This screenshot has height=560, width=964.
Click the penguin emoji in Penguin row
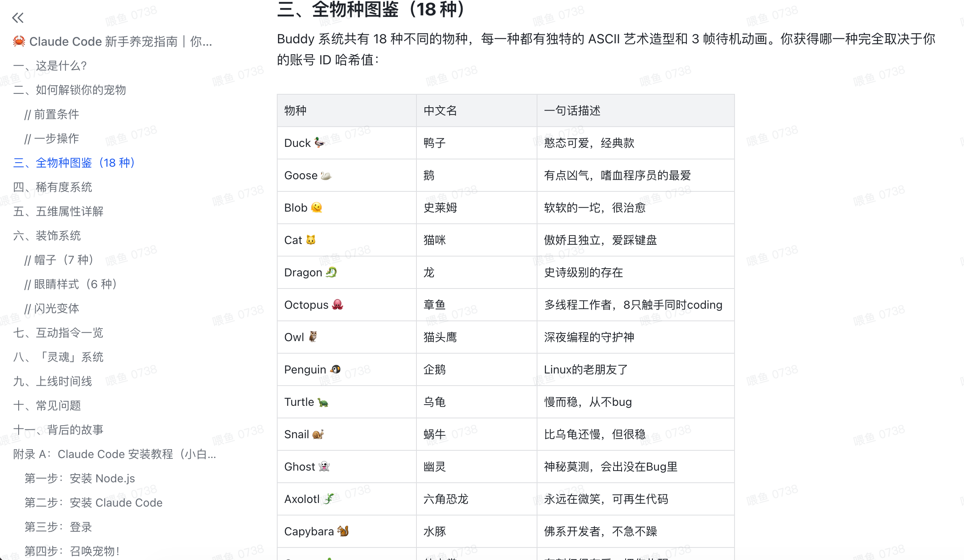(335, 369)
